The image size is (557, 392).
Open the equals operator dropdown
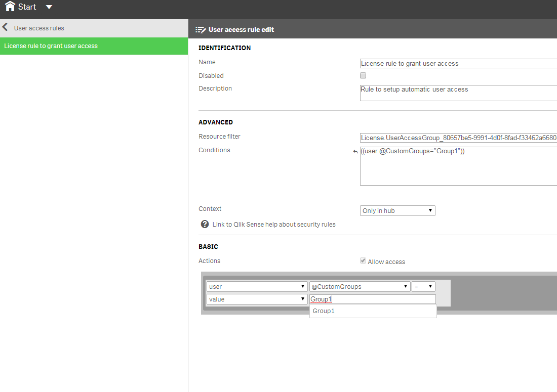click(x=423, y=286)
